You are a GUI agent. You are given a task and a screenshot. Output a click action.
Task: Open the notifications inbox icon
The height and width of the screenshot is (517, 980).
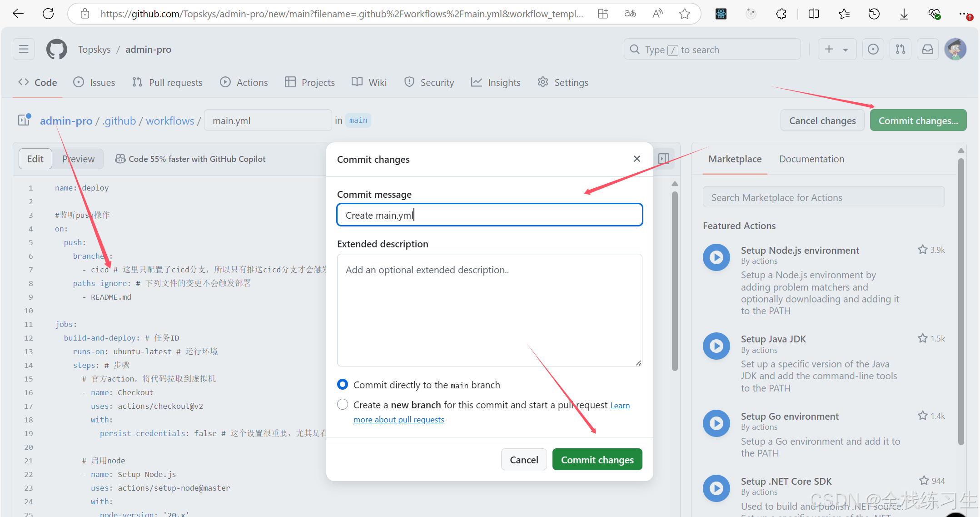[x=927, y=49]
